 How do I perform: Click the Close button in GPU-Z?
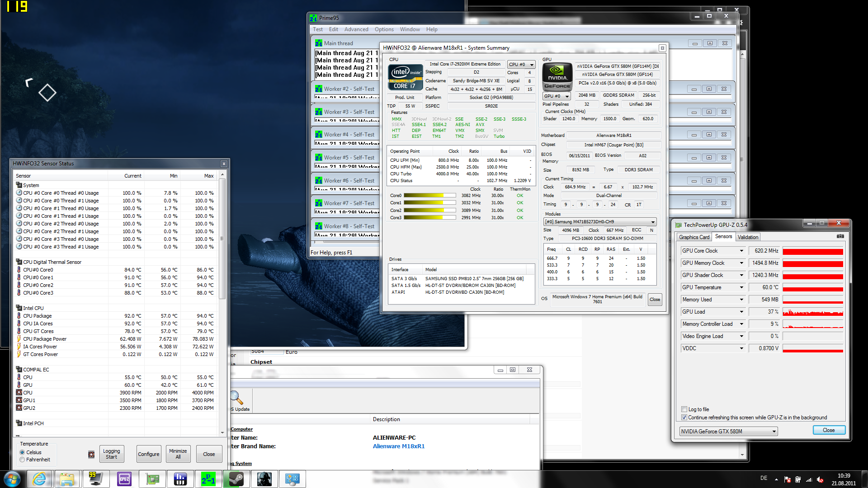(x=829, y=430)
